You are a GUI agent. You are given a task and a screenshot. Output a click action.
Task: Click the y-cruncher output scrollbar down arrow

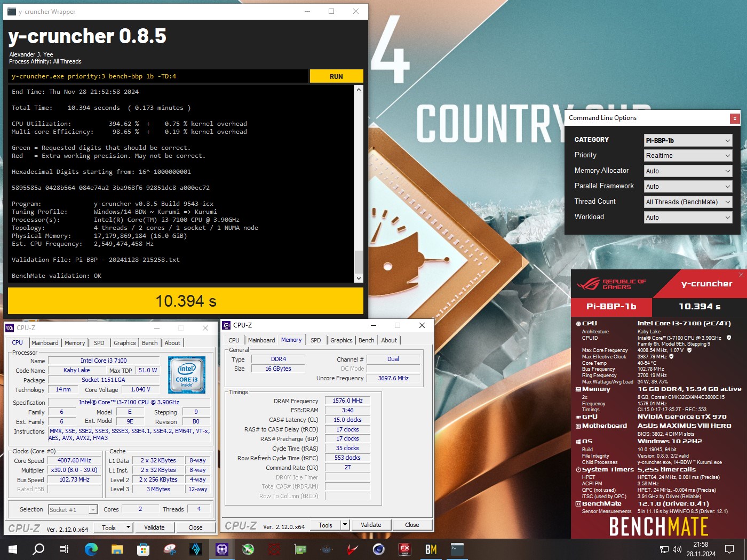point(359,278)
